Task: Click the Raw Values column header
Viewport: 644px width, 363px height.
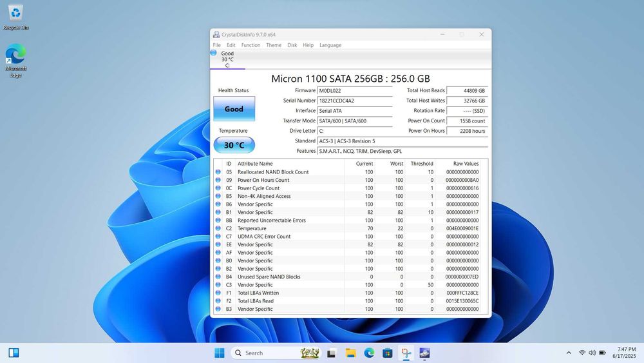Action: pos(466,164)
